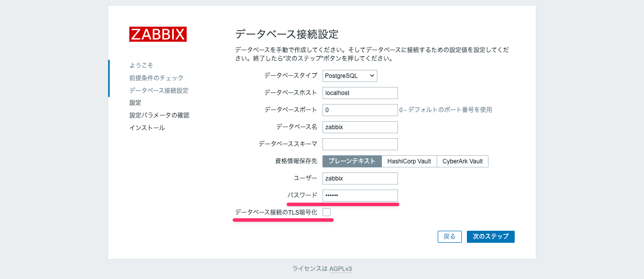
Task: Select プレーンテキスト credential storage
Action: point(352,161)
